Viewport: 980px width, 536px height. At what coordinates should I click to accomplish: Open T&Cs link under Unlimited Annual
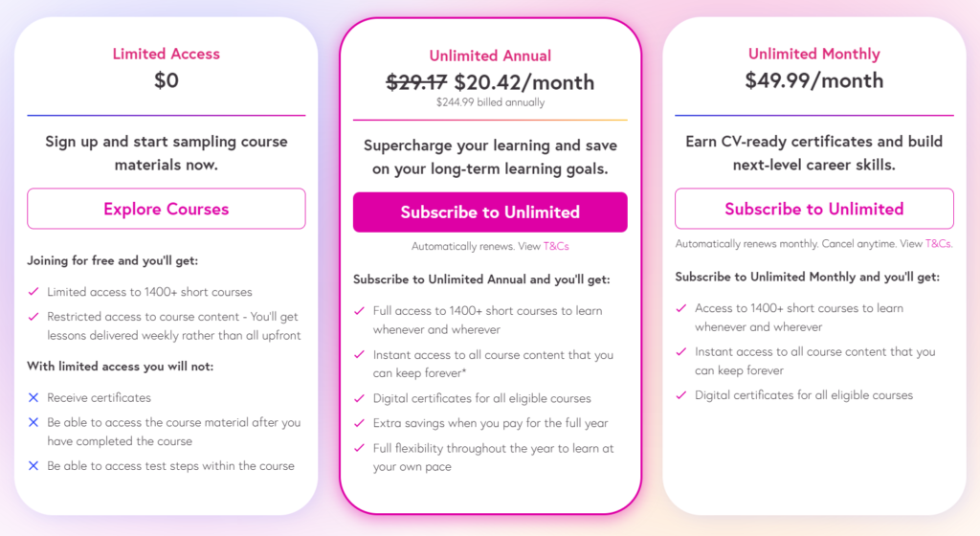click(x=556, y=247)
